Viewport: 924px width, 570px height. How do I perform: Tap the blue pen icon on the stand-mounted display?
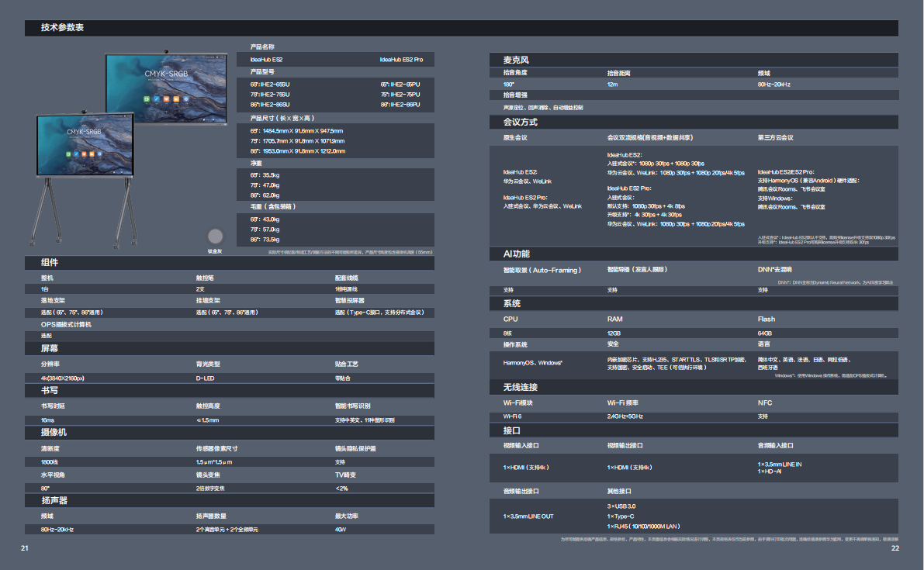(x=76, y=154)
